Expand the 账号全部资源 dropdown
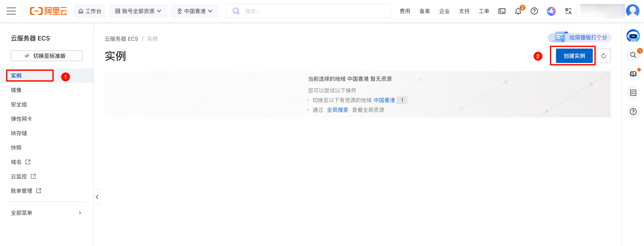The height and width of the screenshot is (246, 644). pos(138,11)
